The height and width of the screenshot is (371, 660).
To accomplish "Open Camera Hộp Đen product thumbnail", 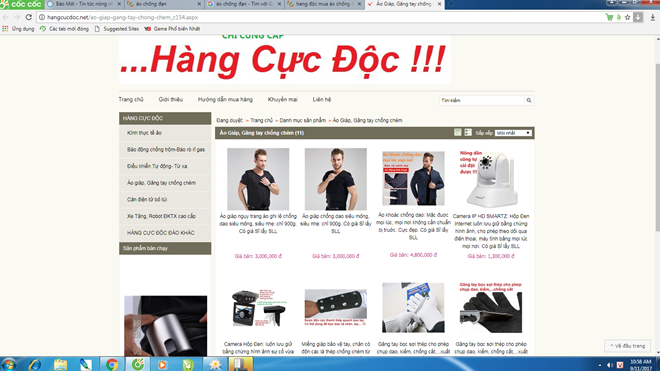I will [x=258, y=308].
